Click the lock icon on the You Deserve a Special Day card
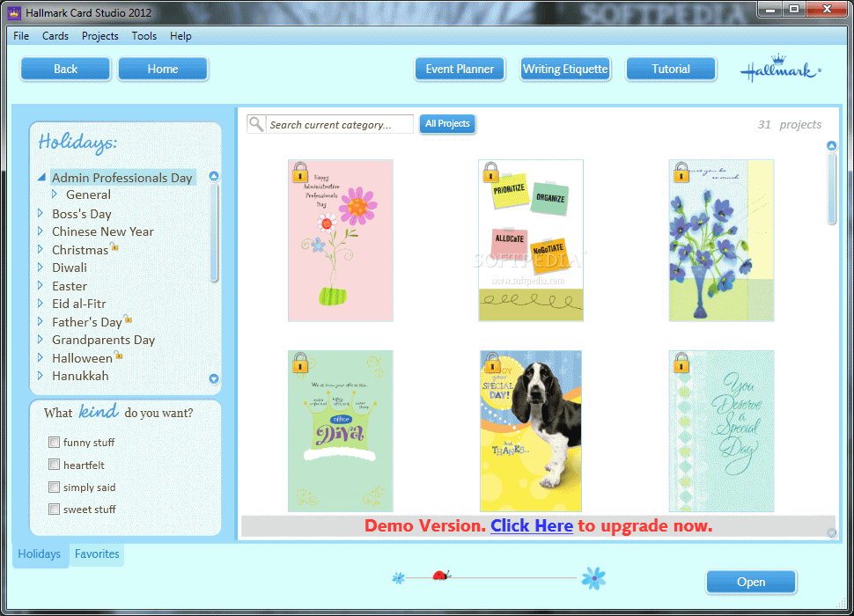This screenshot has height=616, width=854. pos(681,363)
